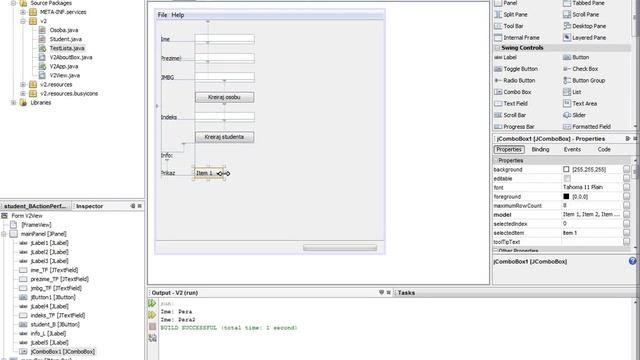Image resolution: width=640 pixels, height=360 pixels.
Task: Switch to the Binding tab
Action: (x=540, y=149)
